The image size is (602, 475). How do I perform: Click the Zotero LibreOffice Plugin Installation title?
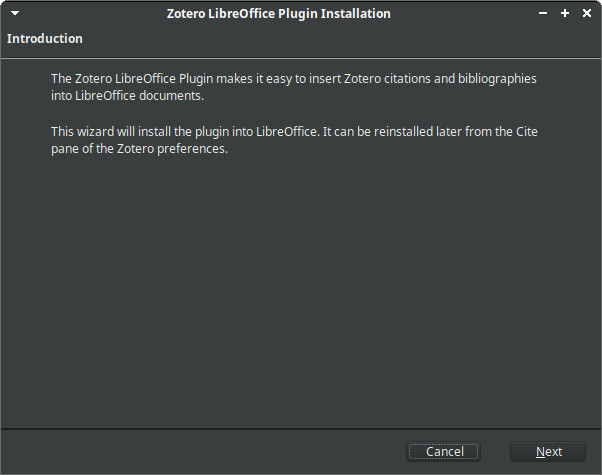coord(279,13)
